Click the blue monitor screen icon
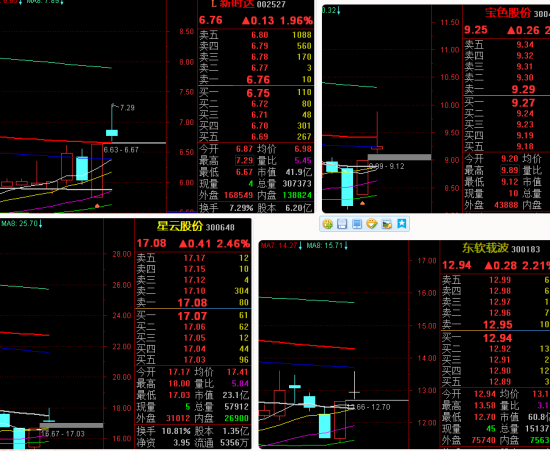Image resolution: width=550 pixels, height=451 pixels. coord(357,224)
